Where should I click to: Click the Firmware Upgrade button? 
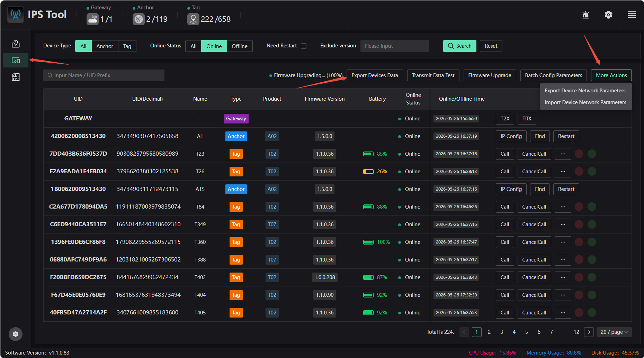tap(490, 75)
